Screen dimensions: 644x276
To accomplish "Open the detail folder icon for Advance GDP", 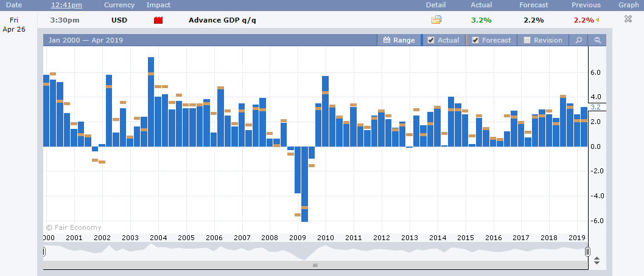I will coord(436,19).
